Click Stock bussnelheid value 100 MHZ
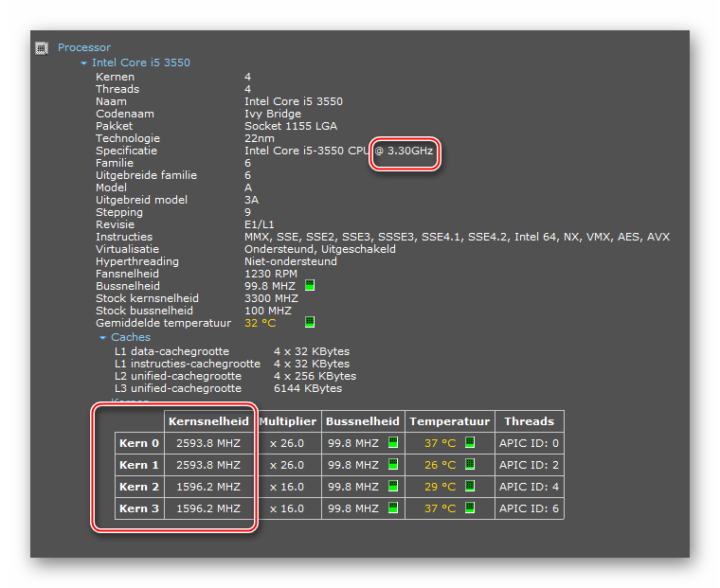 pos(268,311)
